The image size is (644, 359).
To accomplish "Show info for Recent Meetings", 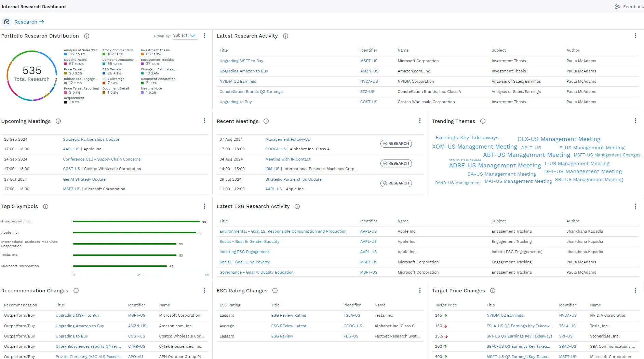I will 266,121.
